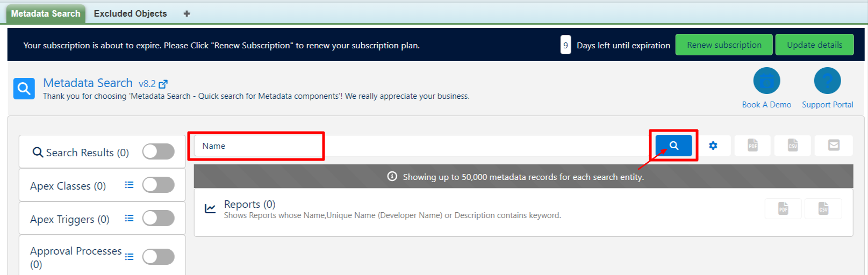Export Reports section to PDF

point(783,209)
